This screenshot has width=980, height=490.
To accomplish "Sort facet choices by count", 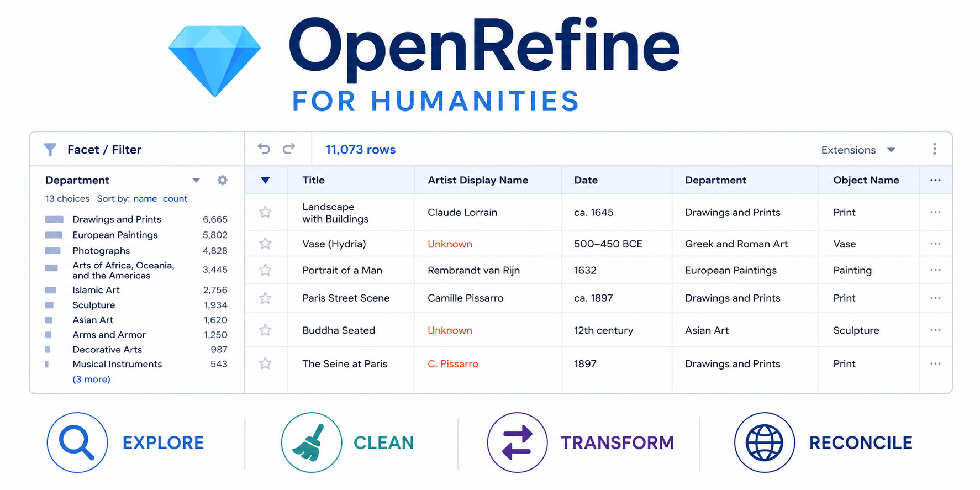I will pos(175,199).
